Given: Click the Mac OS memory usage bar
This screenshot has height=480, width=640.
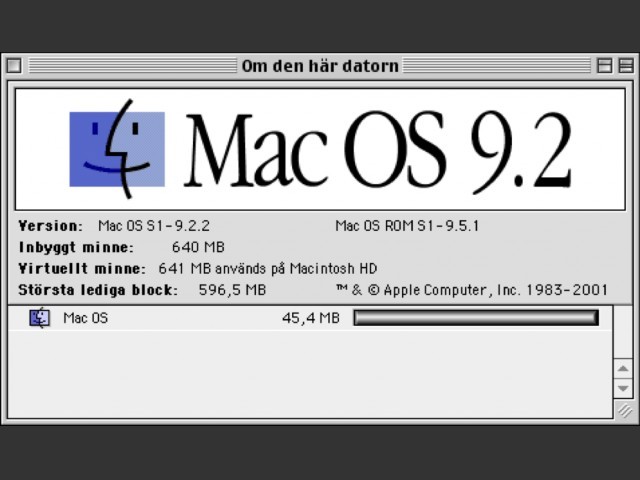Looking at the screenshot, I should click(476, 318).
